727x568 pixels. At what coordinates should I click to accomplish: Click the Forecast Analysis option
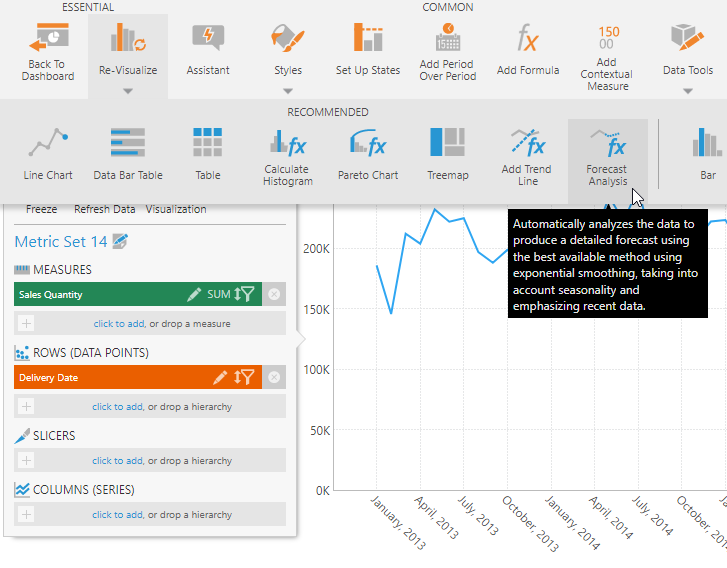point(607,144)
